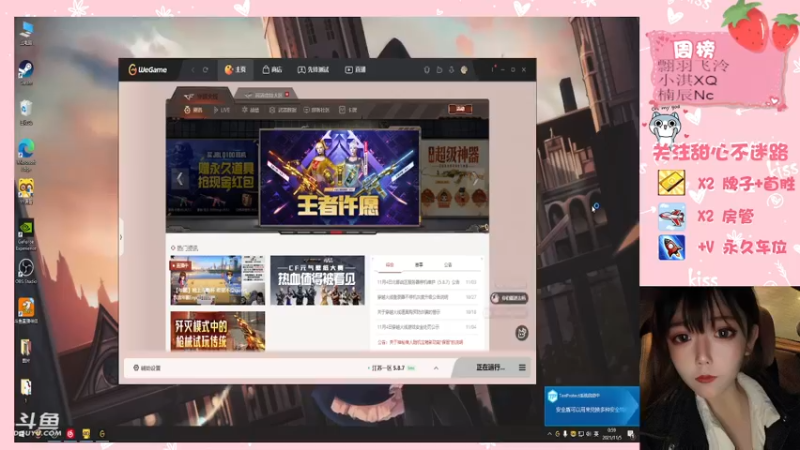800x450 pixels.
Task: Open the red highlighted 公告 announcement link
Action: (x=420, y=342)
